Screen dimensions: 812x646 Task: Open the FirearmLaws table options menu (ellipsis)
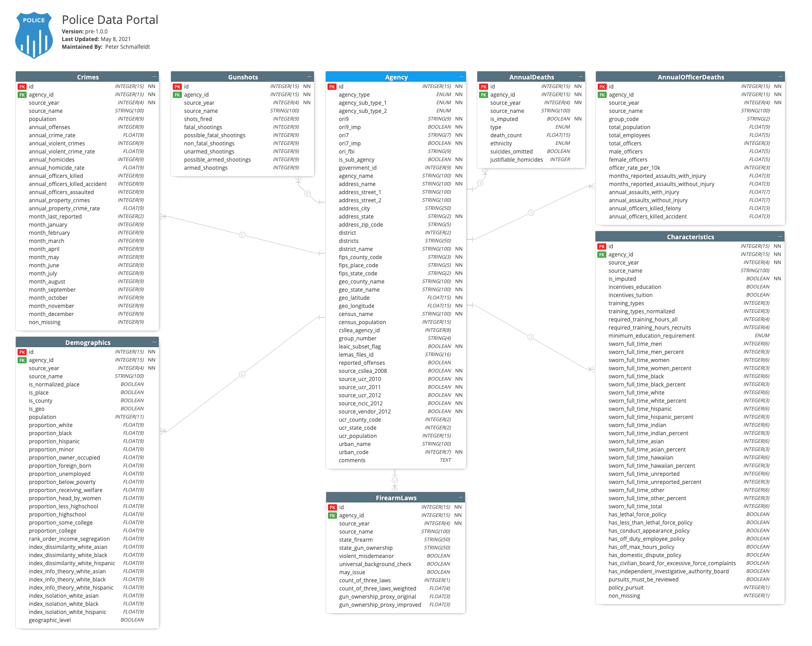pos(461,497)
